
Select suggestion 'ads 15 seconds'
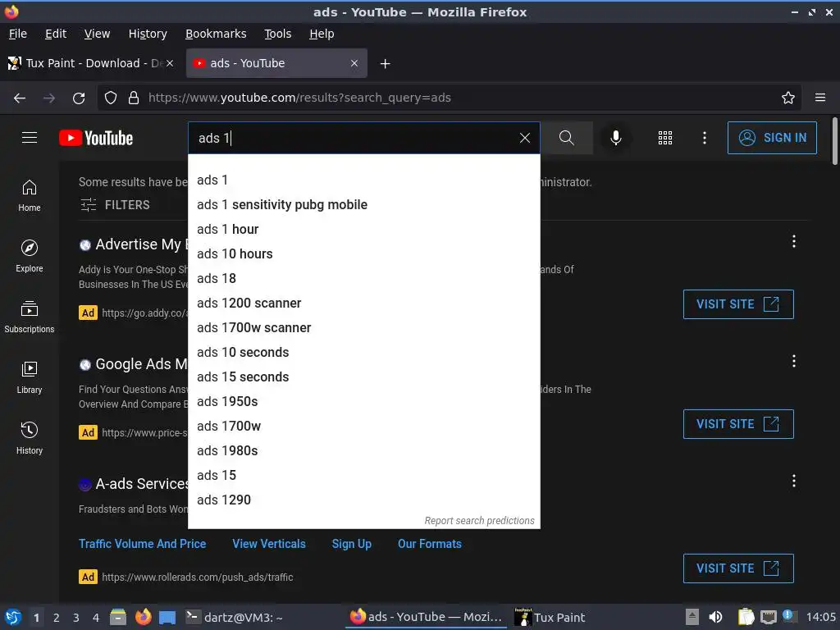[x=363, y=377]
